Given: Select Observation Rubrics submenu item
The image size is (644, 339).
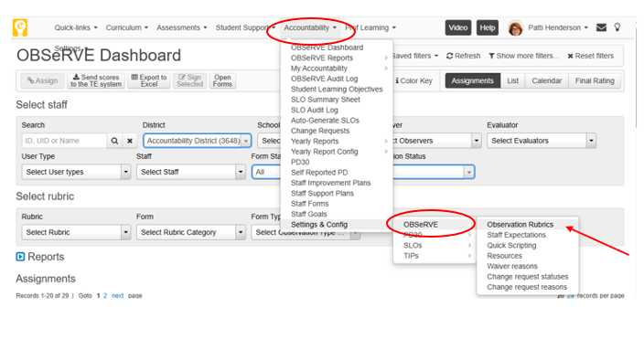Looking at the screenshot, I should point(520,225).
